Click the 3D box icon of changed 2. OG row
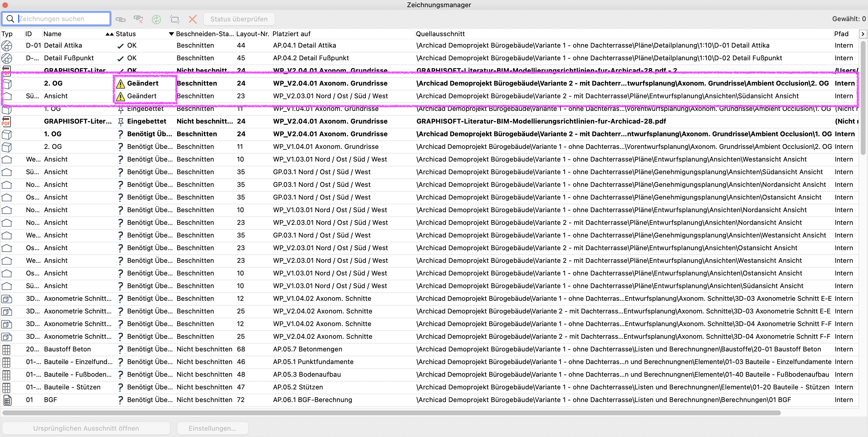Screen dimensions: 868x437 [7, 83]
